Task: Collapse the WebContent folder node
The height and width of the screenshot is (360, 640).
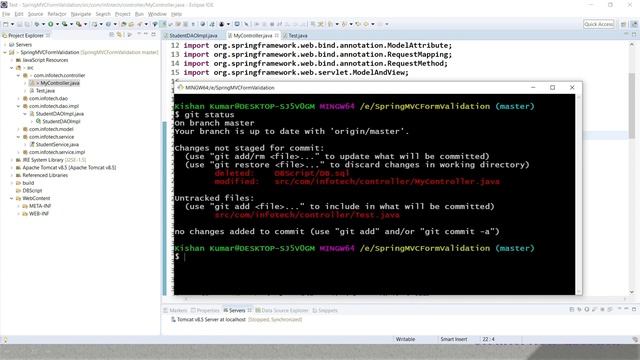Action: point(12,198)
